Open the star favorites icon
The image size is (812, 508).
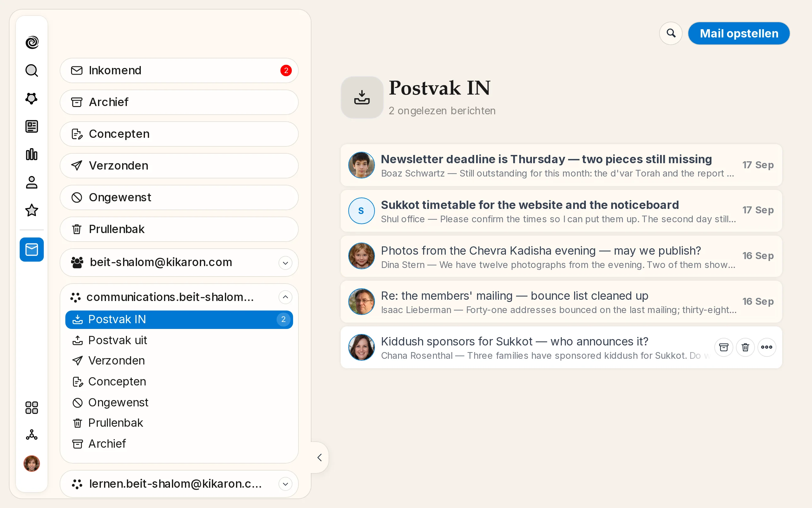(x=32, y=210)
